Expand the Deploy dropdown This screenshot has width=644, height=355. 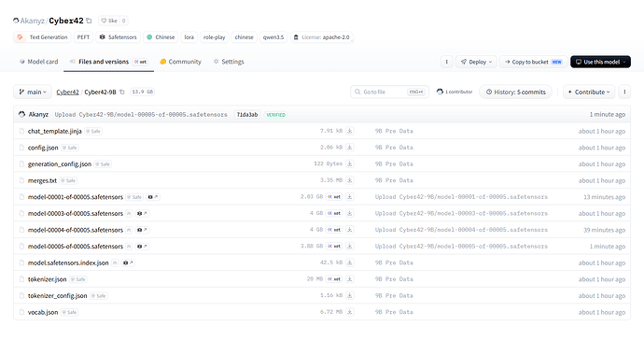(x=476, y=62)
